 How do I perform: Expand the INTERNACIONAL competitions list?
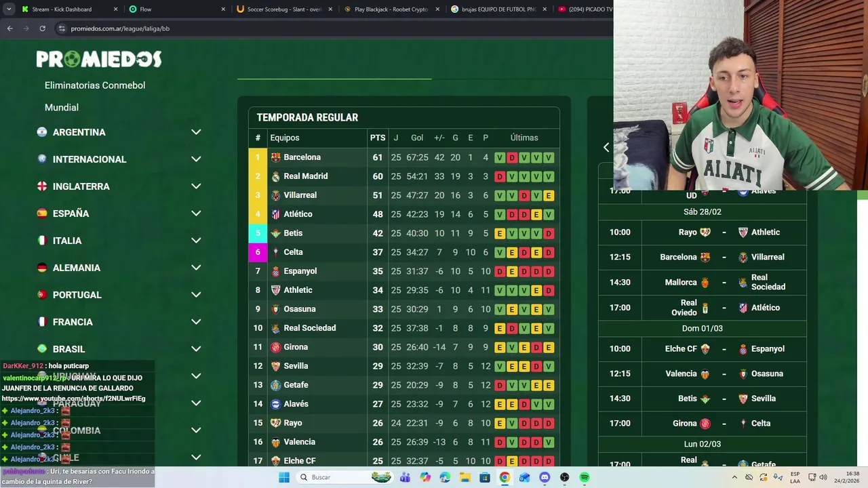point(196,159)
